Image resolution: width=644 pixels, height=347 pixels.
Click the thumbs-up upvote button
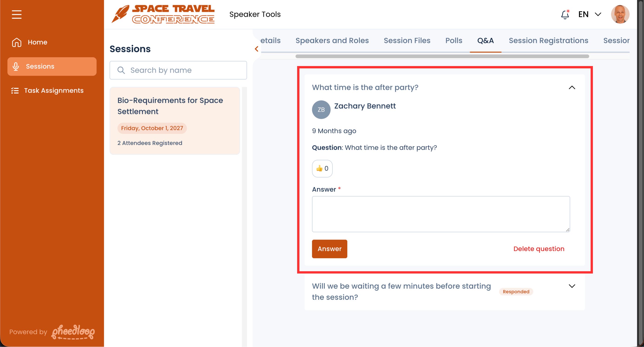pyautogui.click(x=322, y=168)
